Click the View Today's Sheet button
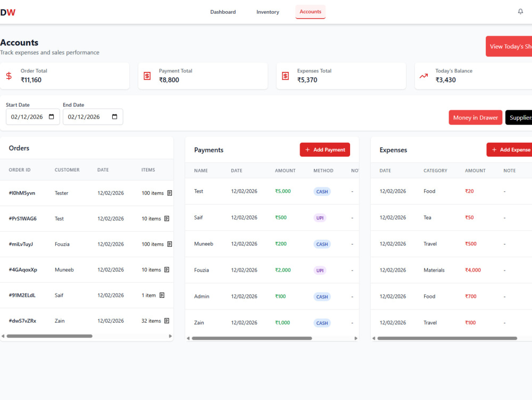 [x=509, y=46]
